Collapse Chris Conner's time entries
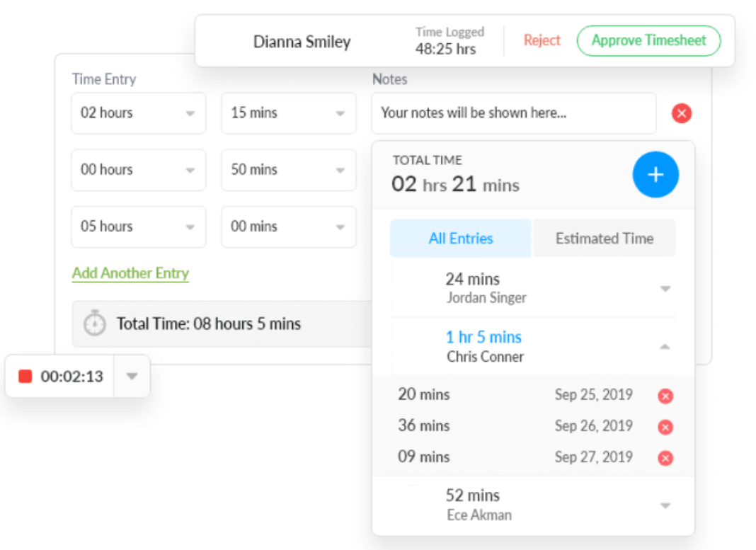The height and width of the screenshot is (550, 756). point(665,347)
